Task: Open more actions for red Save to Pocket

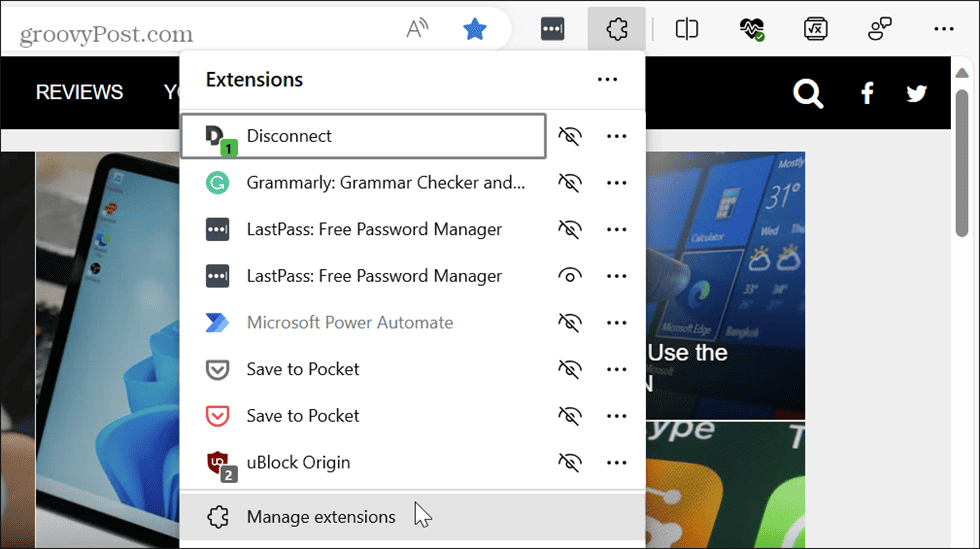Action: click(617, 416)
